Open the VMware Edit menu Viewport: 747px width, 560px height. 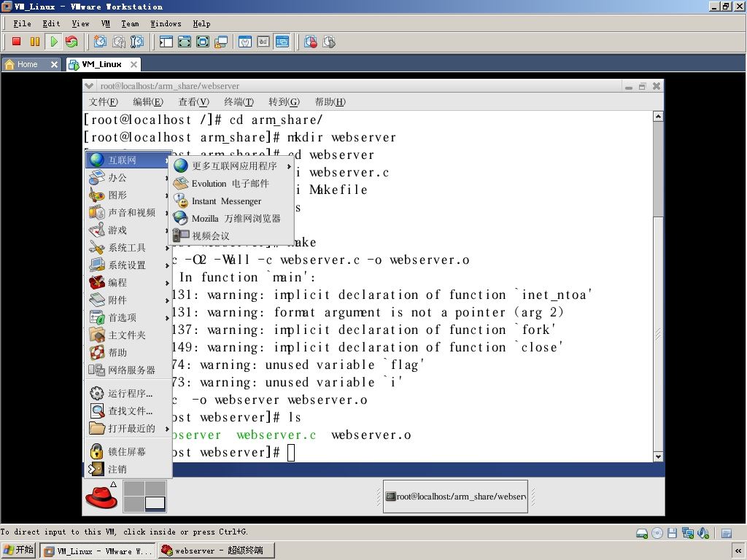[51, 23]
